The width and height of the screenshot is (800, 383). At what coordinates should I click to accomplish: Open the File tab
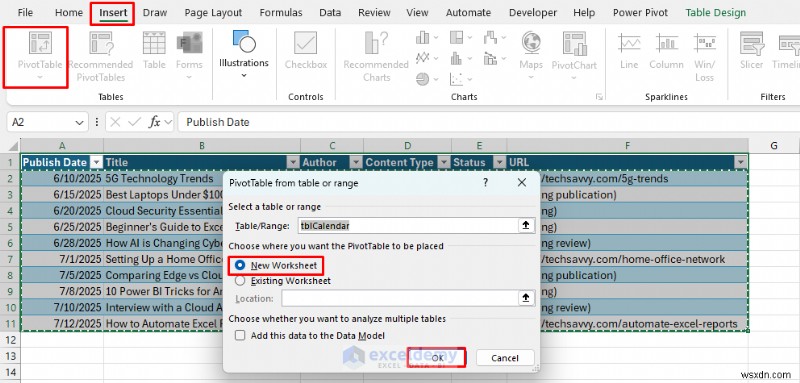(x=25, y=13)
